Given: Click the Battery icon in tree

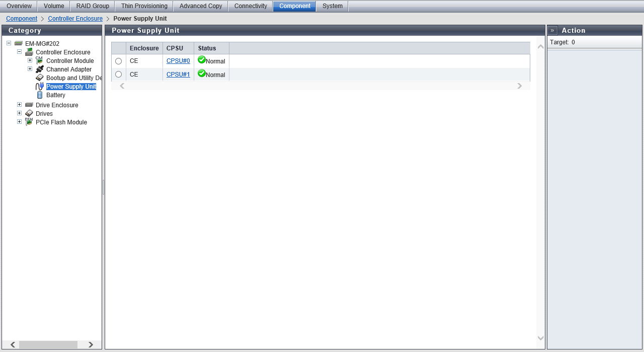Looking at the screenshot, I should 40,95.
